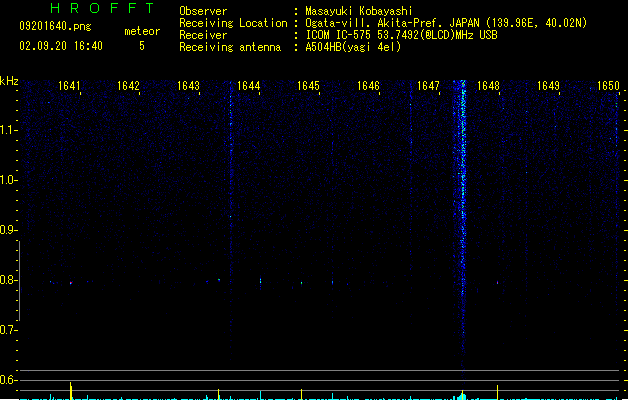Click the gray frequency range bar near 0.8
Image resolution: width=629 pixels, height=400 pixels.
[x=19, y=281]
